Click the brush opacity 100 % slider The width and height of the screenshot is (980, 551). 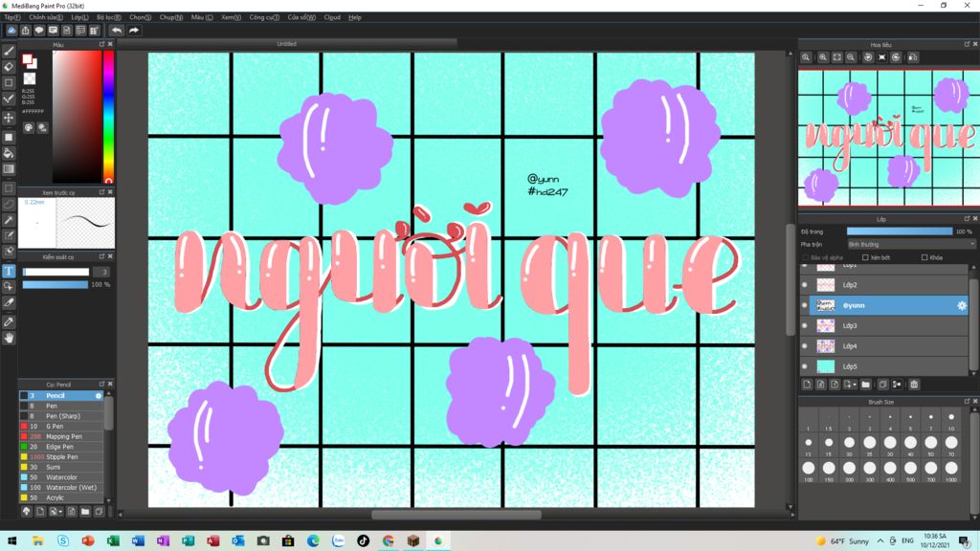click(x=55, y=284)
